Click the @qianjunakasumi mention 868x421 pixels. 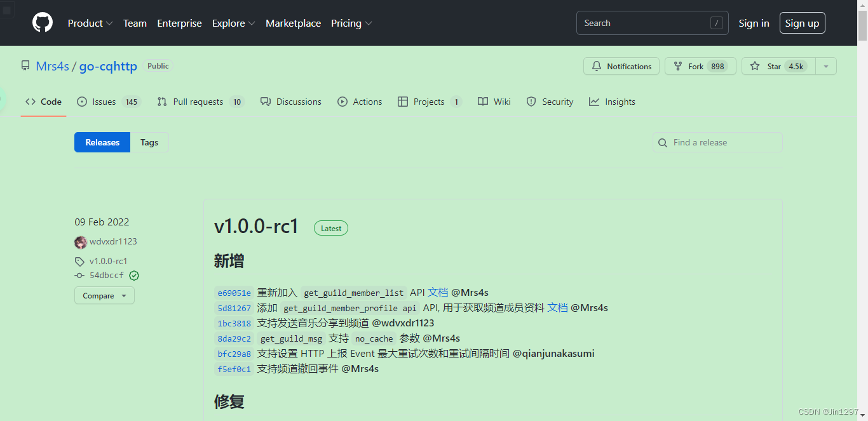pos(553,353)
